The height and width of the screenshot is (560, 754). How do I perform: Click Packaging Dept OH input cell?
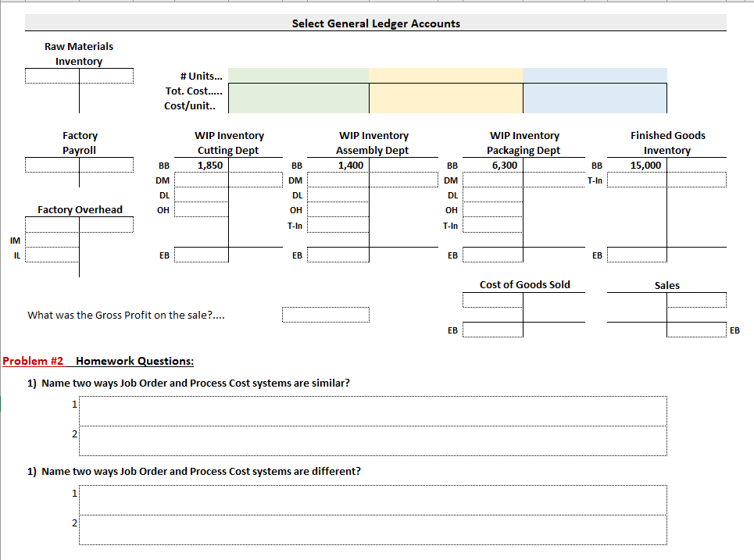(x=493, y=210)
